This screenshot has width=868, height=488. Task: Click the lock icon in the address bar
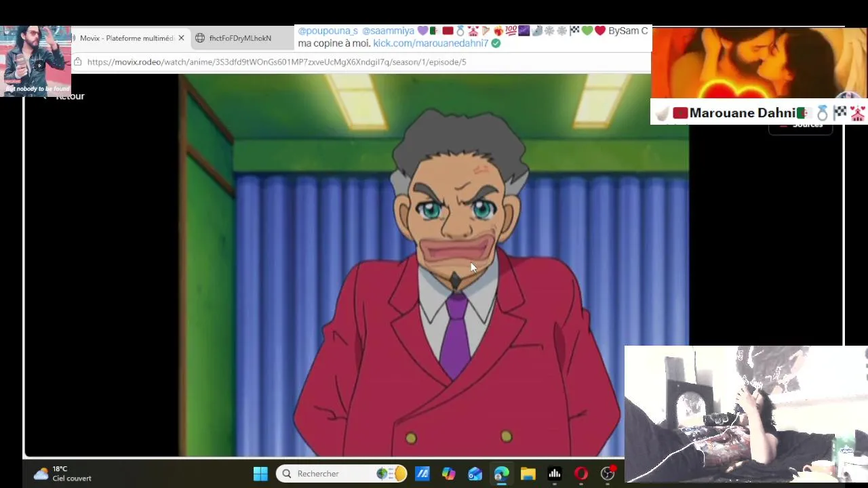(x=78, y=62)
